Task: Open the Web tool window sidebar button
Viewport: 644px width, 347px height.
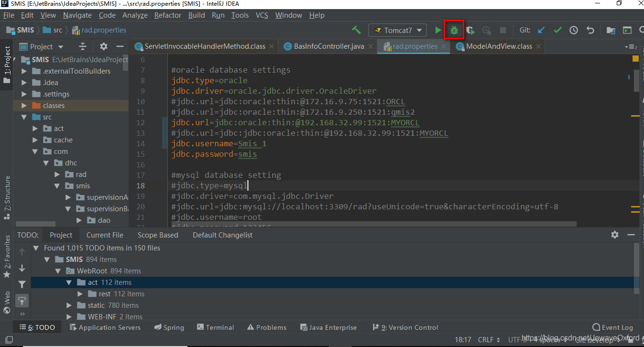Action: (7, 303)
